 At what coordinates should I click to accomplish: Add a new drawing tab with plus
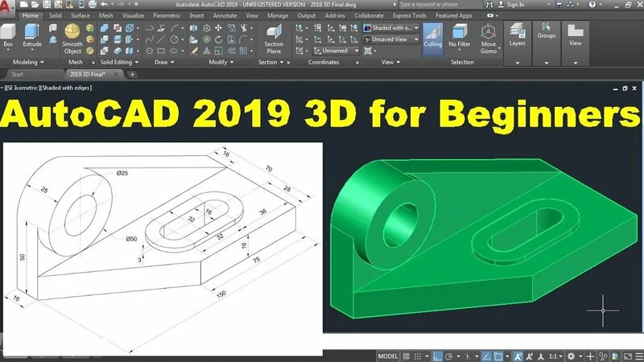tap(132, 74)
